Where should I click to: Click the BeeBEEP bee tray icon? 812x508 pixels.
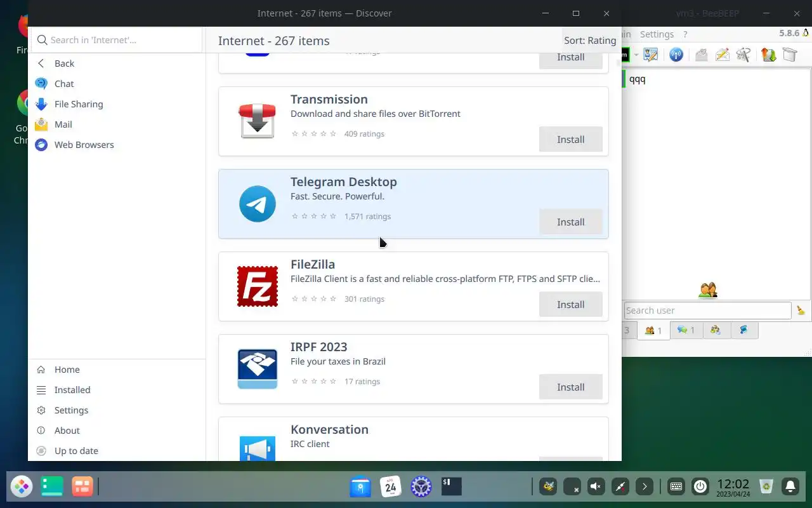[547, 487]
